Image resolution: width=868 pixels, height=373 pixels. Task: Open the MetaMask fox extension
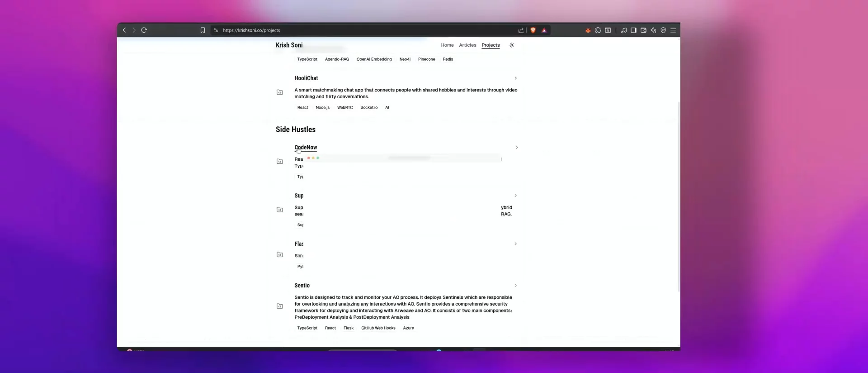[x=588, y=30]
